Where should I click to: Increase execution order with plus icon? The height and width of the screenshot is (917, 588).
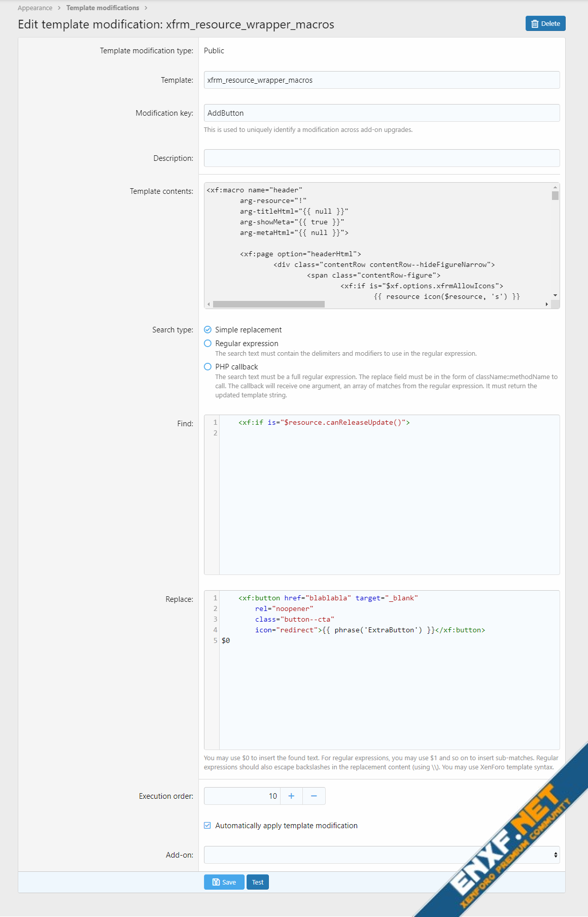291,796
